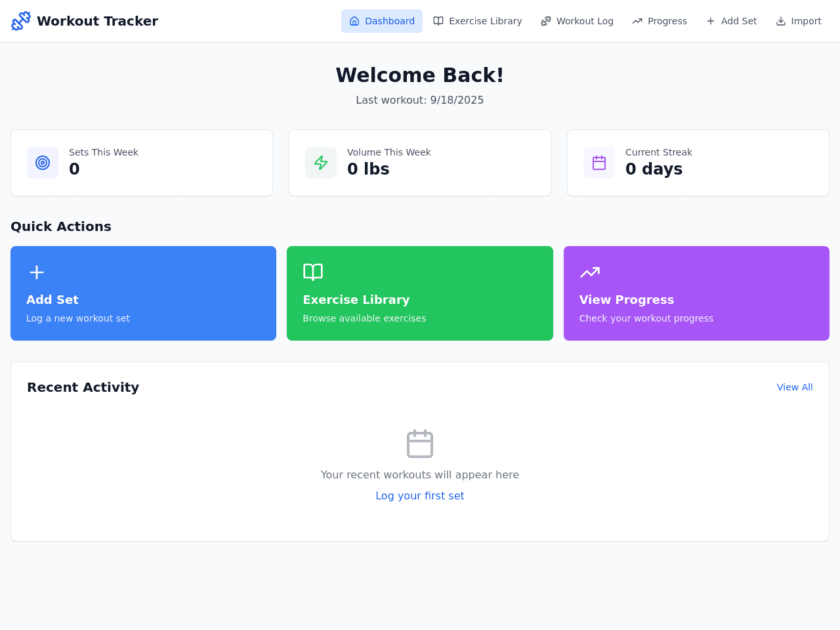Open Workout Log in navbar
Image resolution: width=840 pixels, height=630 pixels.
pyautogui.click(x=577, y=21)
